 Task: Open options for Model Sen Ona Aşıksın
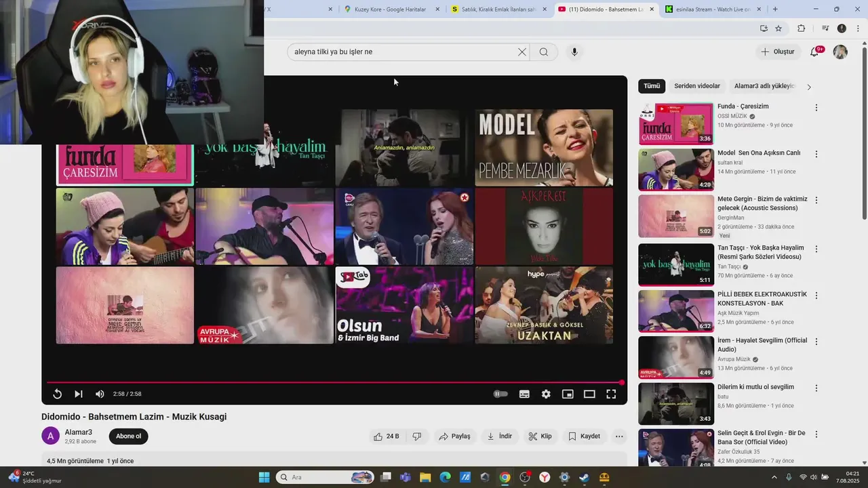[x=816, y=155]
